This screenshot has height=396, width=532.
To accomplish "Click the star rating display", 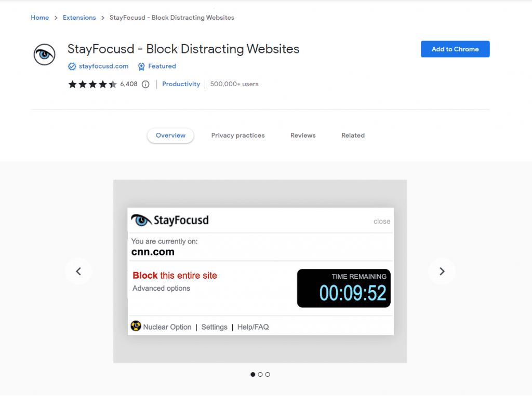I will pos(92,84).
